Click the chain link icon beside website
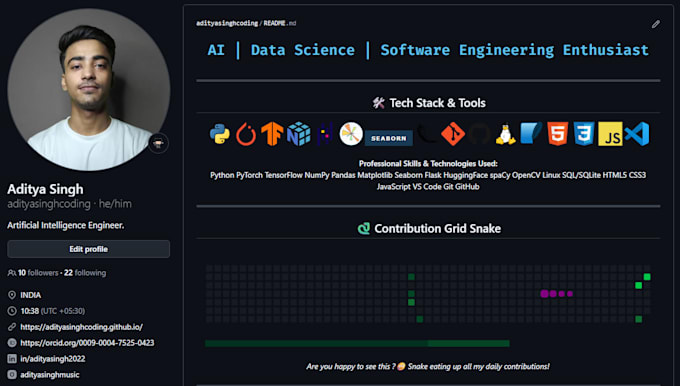This screenshot has width=680, height=386. pyautogui.click(x=12, y=327)
